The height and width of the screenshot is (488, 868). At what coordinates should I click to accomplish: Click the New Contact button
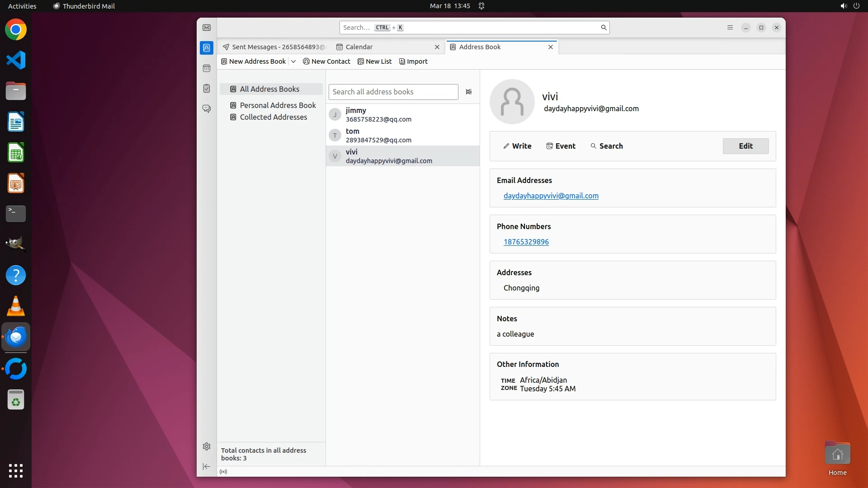326,61
